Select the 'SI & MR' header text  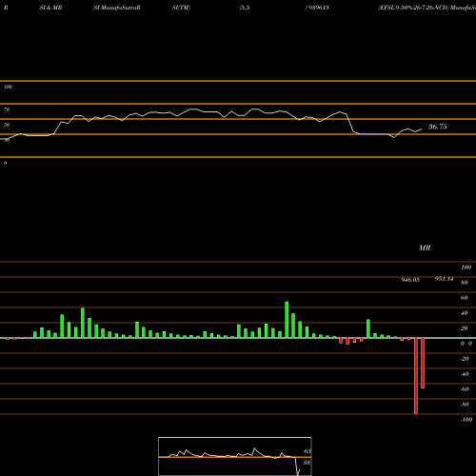[50, 8]
